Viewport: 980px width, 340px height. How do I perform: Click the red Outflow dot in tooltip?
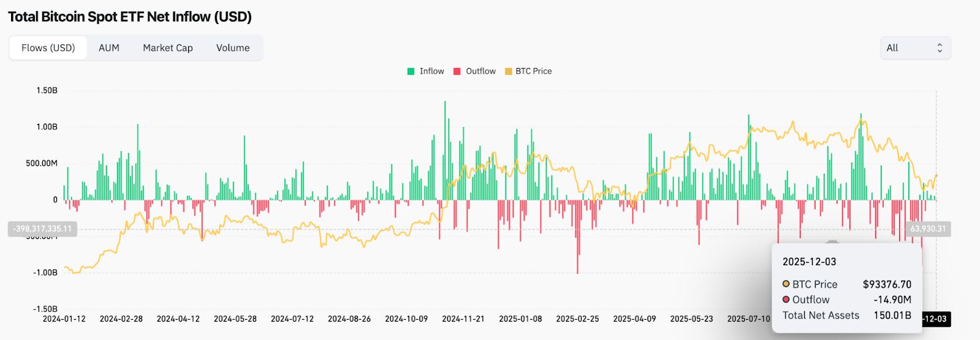pyautogui.click(x=786, y=300)
